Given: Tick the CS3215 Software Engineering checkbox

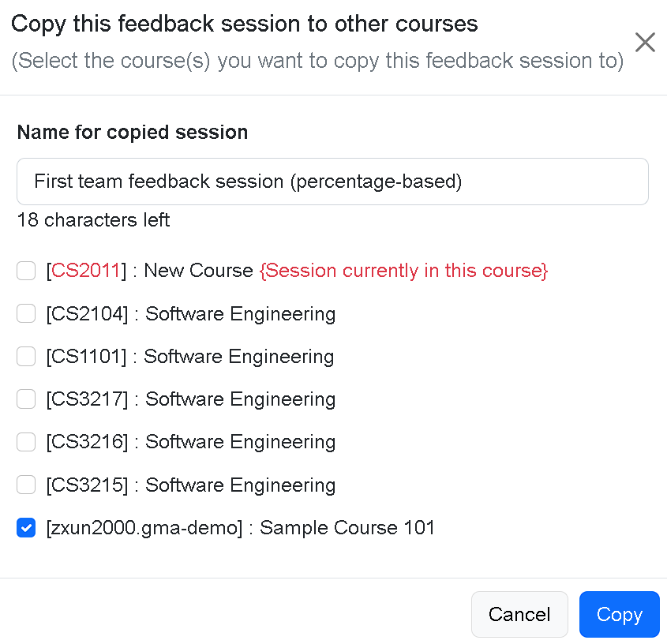Looking at the screenshot, I should [x=26, y=485].
